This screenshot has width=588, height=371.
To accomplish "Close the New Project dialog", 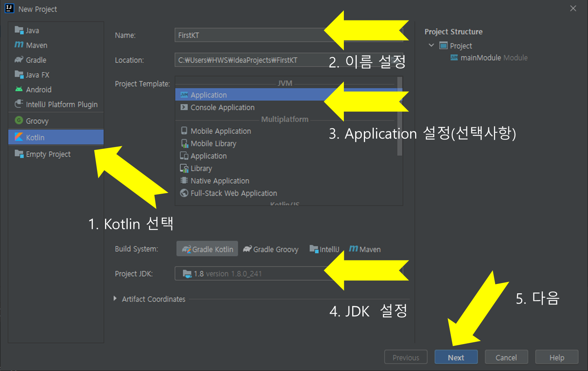I will [x=573, y=8].
